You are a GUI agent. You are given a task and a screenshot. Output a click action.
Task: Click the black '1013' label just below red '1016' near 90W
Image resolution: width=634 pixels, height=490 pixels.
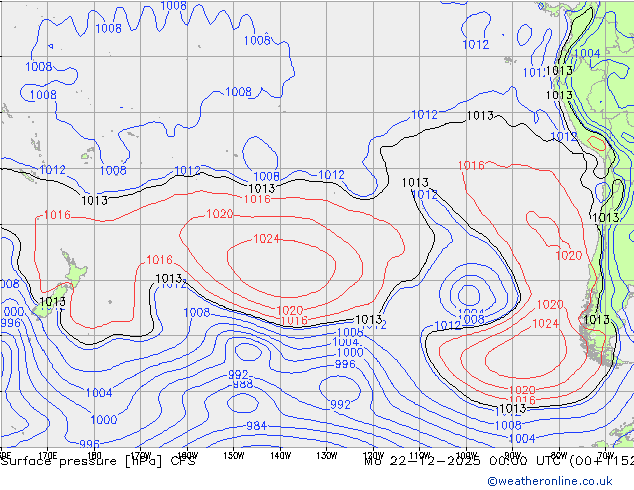[x=513, y=408]
